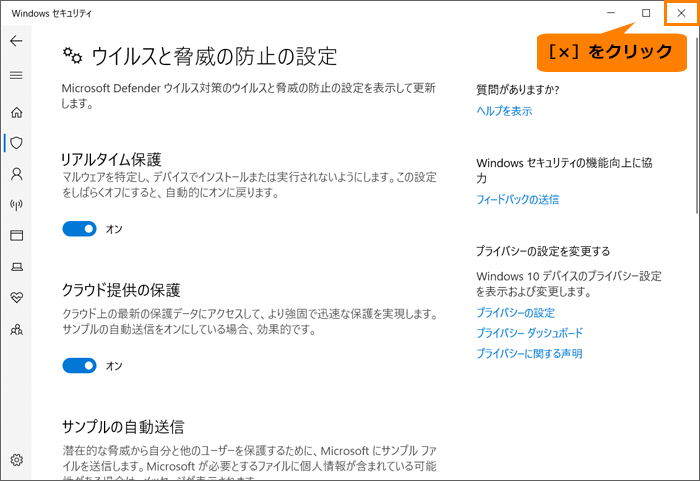700x481 pixels.
Task: Open the hamburger navigation menu
Action: click(x=16, y=75)
